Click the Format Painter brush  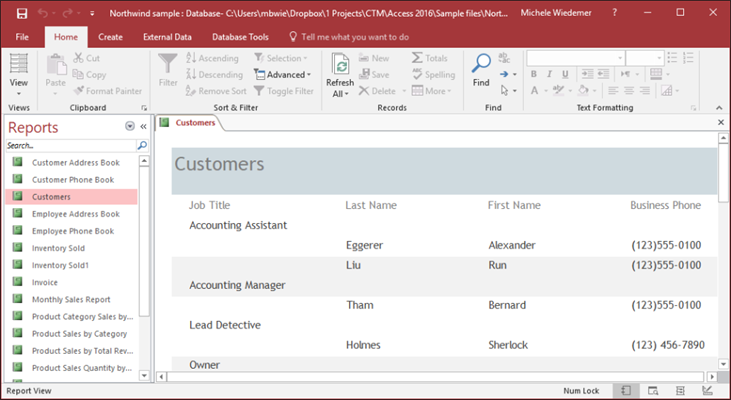point(108,91)
